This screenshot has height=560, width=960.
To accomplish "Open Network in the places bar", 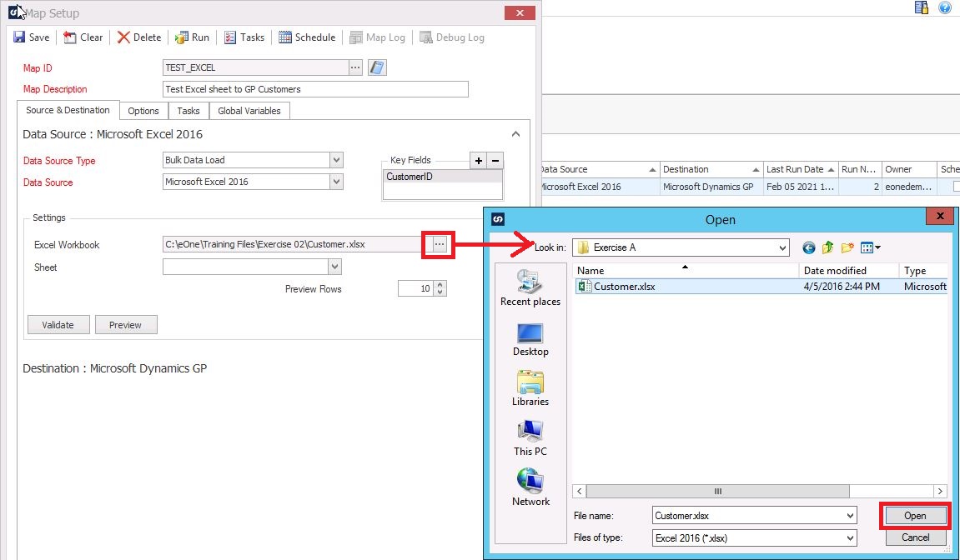I will pyautogui.click(x=530, y=487).
